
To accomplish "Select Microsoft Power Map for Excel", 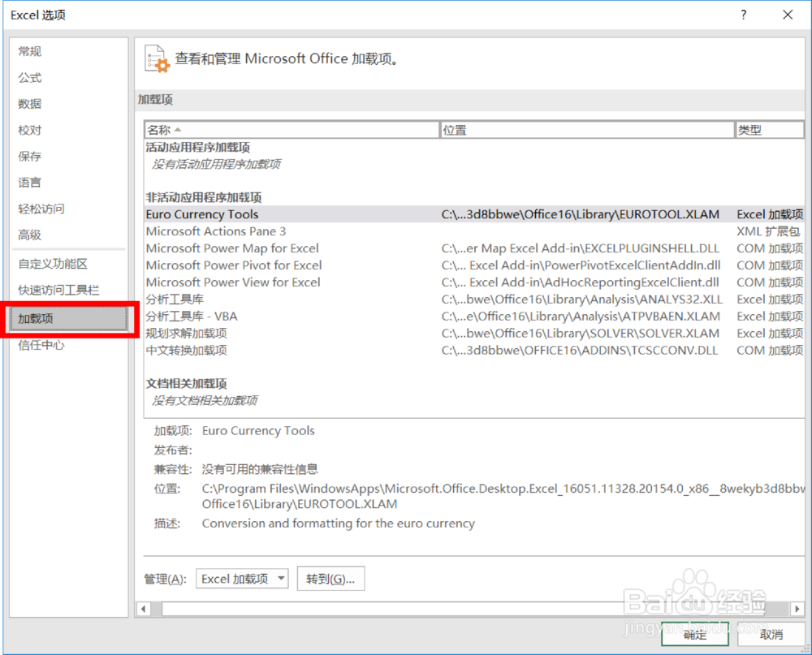I will click(x=474, y=248).
